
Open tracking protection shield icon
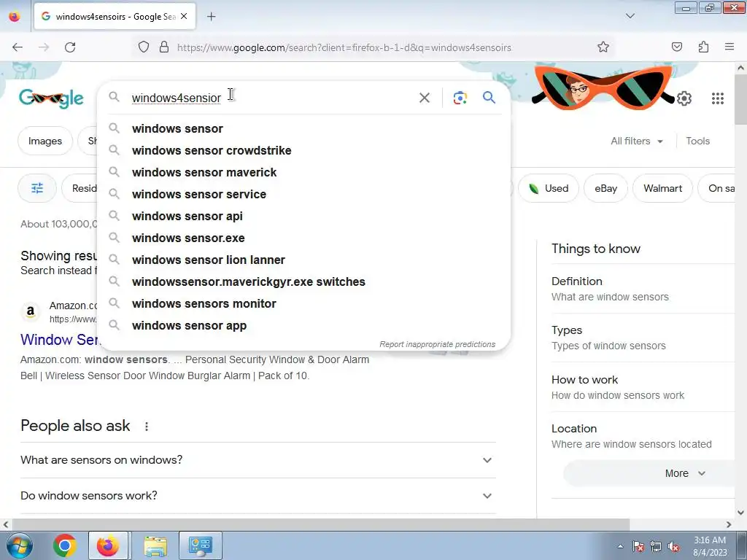pyautogui.click(x=144, y=47)
